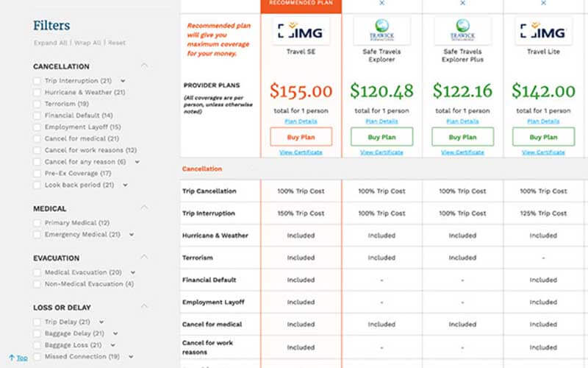The width and height of the screenshot is (588, 368).
Task: Buy the Travel SE plan
Action: [x=301, y=137]
